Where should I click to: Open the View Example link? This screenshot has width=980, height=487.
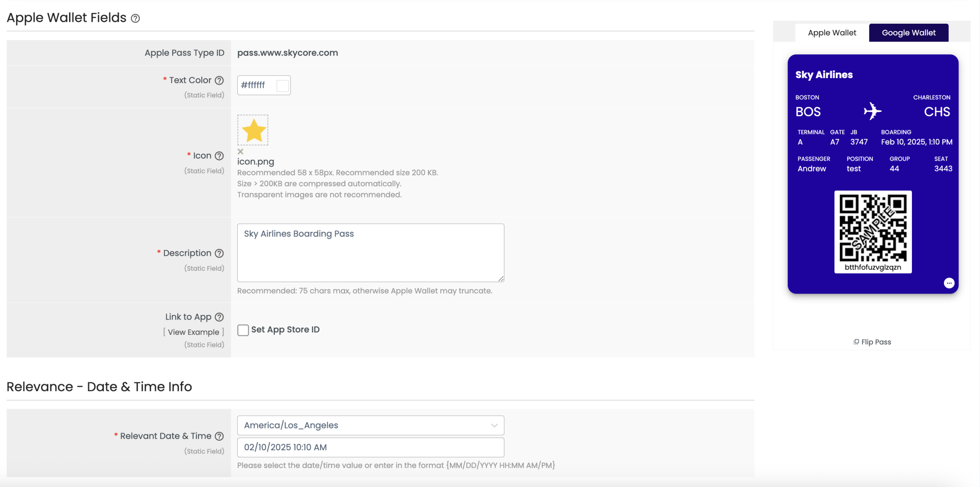point(193,332)
